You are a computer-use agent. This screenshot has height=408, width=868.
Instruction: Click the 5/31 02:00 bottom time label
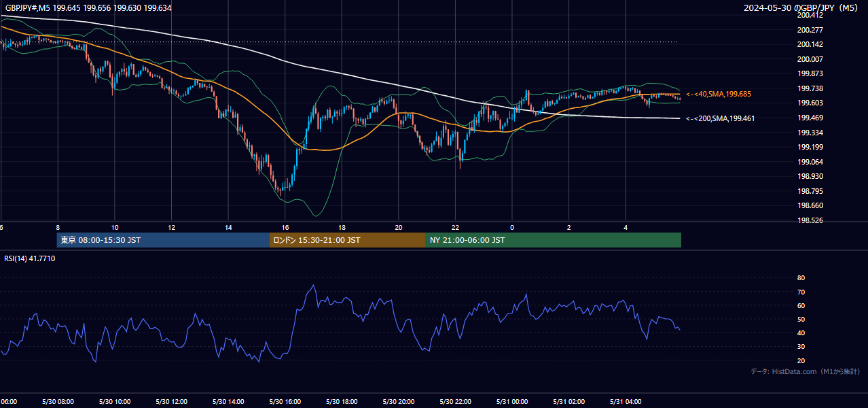pyautogui.click(x=568, y=402)
